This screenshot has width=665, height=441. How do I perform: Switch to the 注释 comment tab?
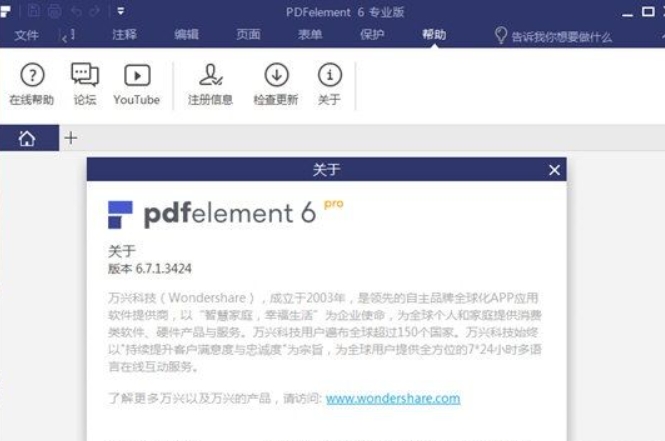click(x=124, y=34)
